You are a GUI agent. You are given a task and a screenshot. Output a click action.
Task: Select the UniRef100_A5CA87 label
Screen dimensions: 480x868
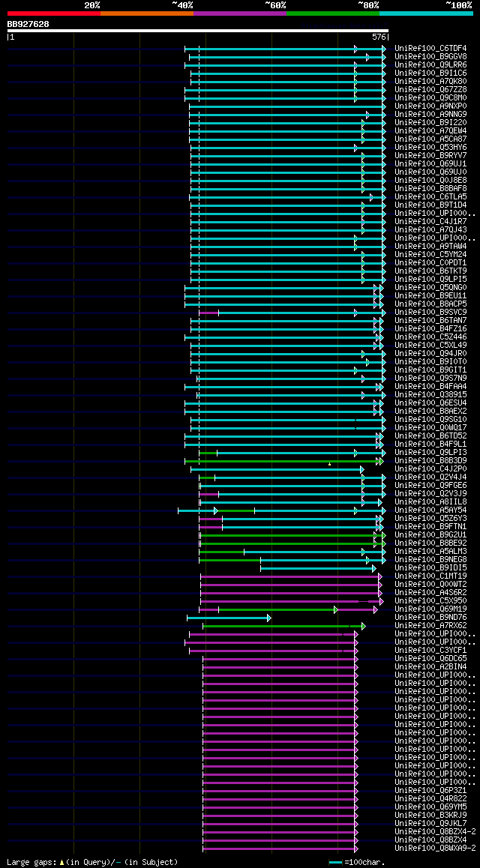430,139
